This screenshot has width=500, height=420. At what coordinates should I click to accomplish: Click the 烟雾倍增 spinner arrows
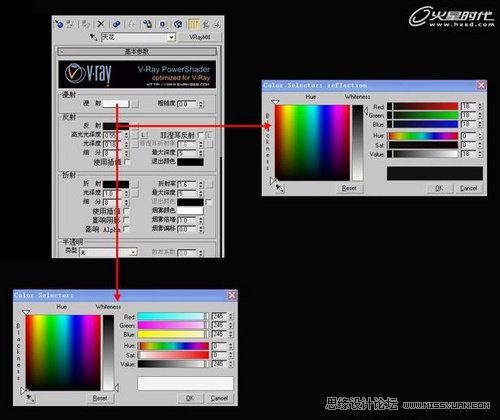(x=201, y=220)
